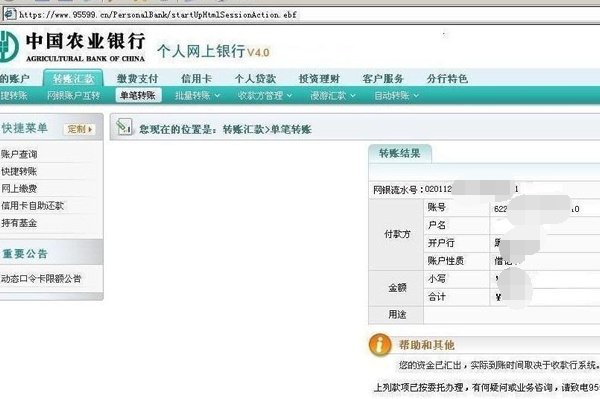Viewport: 600px width, 399px height.
Task: Click the 账号 row label
Action: pyautogui.click(x=437, y=207)
